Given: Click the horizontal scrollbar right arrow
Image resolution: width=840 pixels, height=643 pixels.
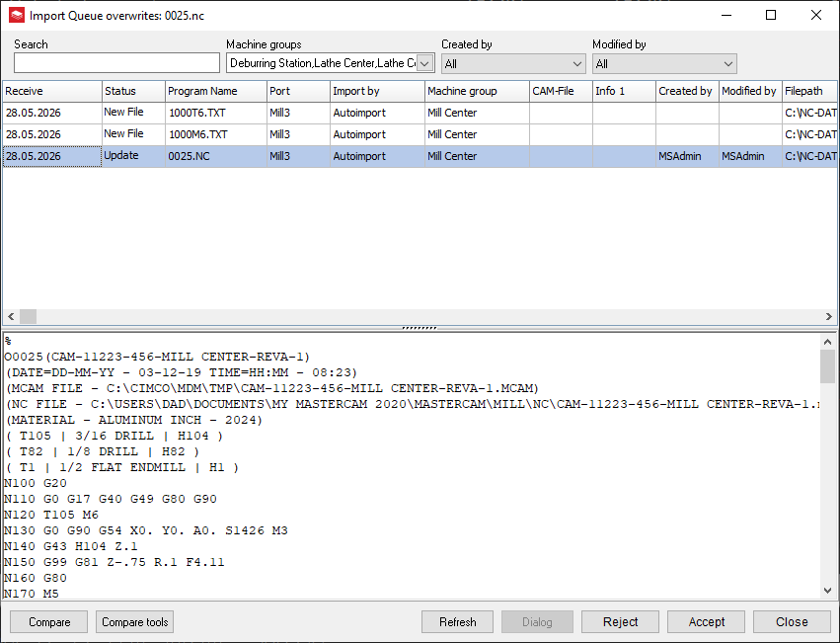Looking at the screenshot, I should [829, 316].
